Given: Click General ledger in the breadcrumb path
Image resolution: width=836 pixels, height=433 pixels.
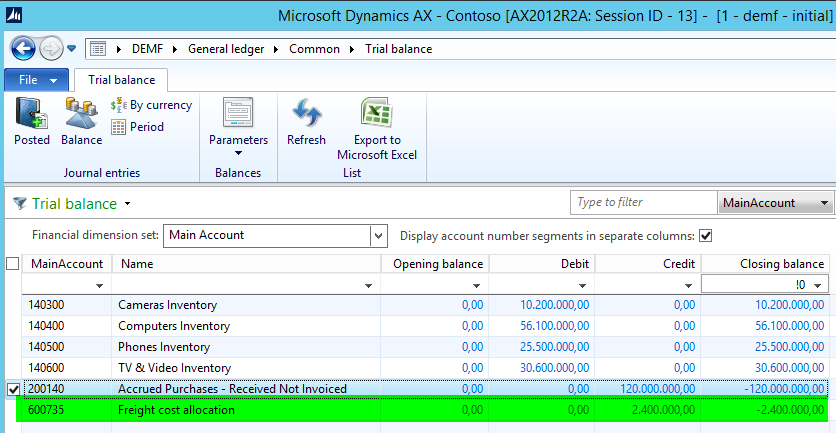Looking at the screenshot, I should pyautogui.click(x=232, y=48).
